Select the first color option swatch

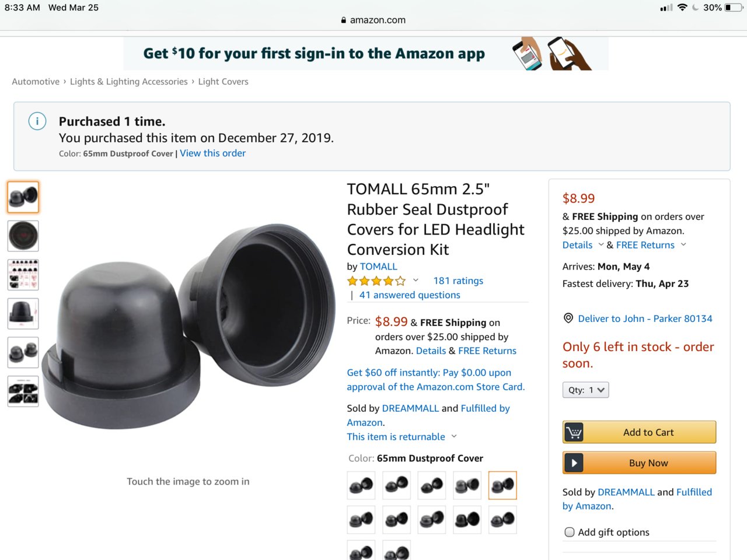[361, 485]
